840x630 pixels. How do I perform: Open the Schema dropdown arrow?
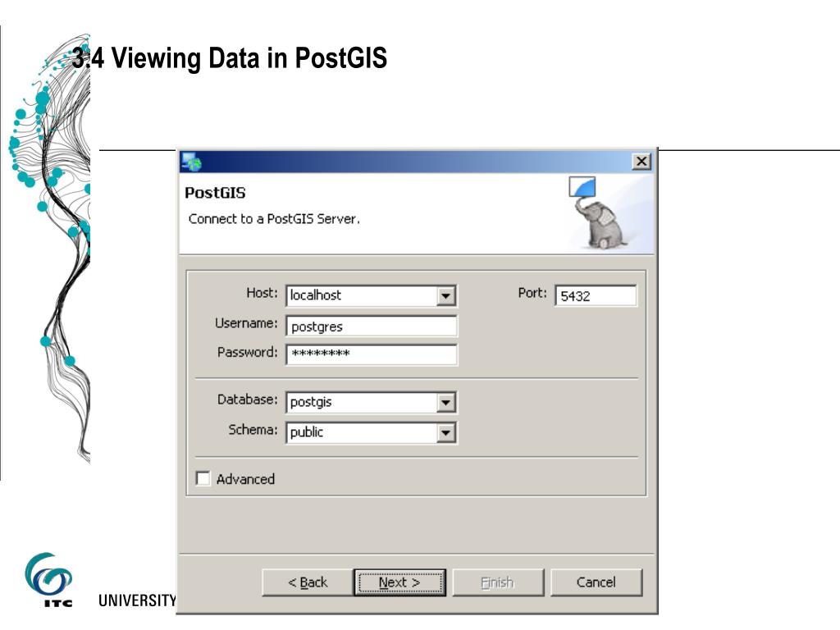click(445, 433)
